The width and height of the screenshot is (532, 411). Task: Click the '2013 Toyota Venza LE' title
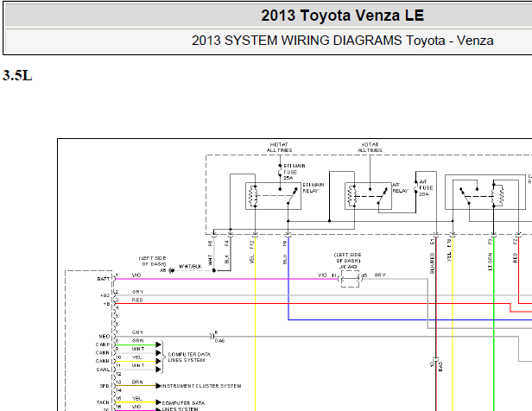[342, 16]
